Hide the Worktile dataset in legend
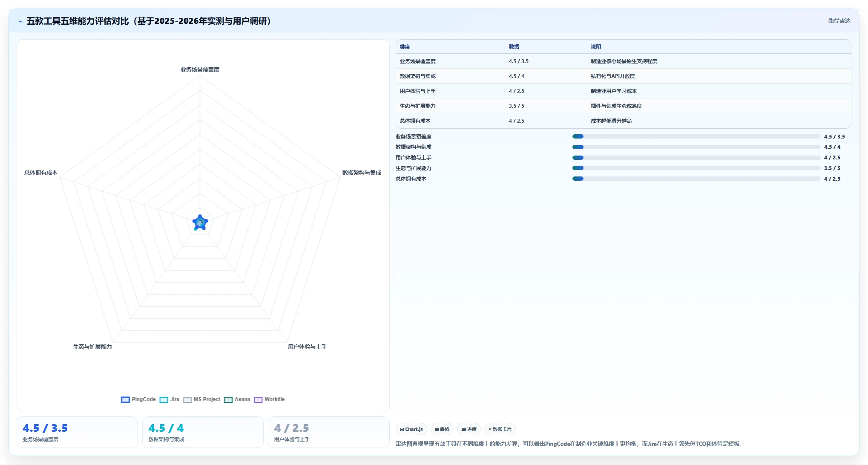Image resolution: width=868 pixels, height=465 pixels. 258,400
